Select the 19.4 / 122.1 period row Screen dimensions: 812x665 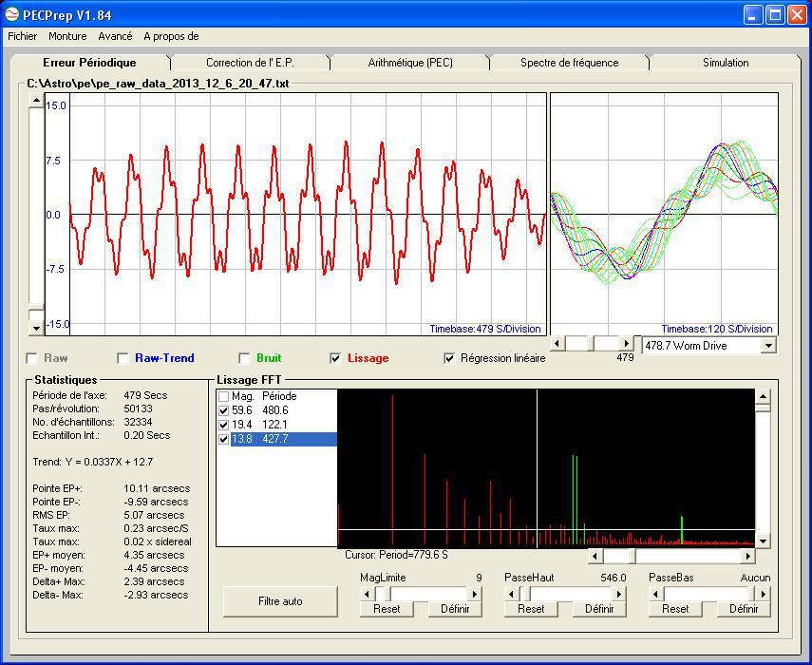tap(275, 425)
